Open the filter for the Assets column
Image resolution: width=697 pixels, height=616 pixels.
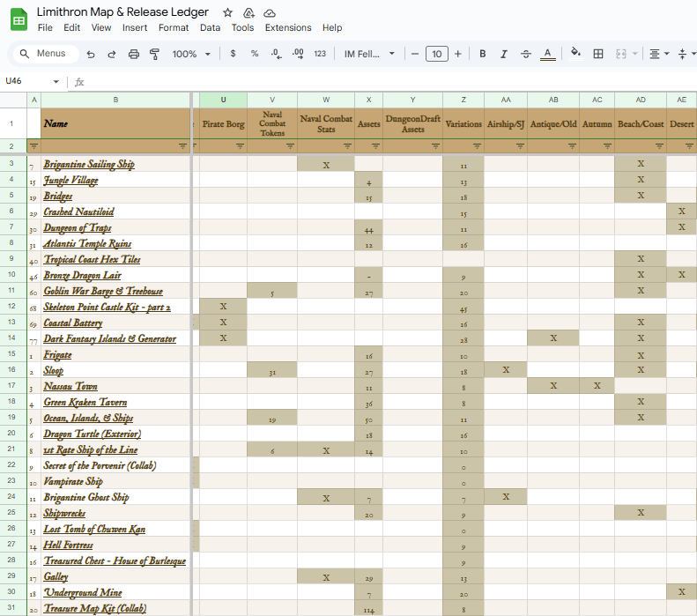pos(375,146)
